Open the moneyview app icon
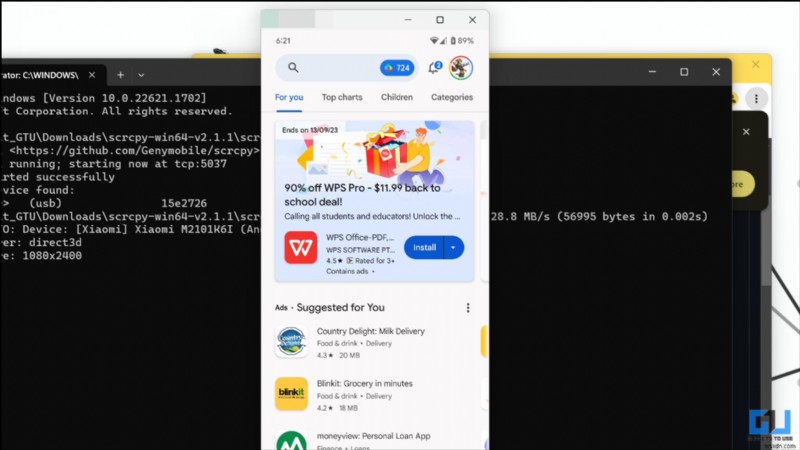Image resolution: width=800 pixels, height=450 pixels. click(x=291, y=441)
